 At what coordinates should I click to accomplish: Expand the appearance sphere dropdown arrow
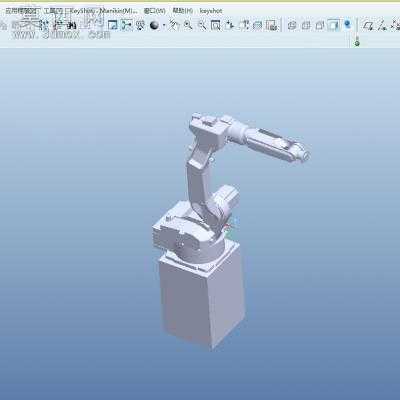coord(164,25)
